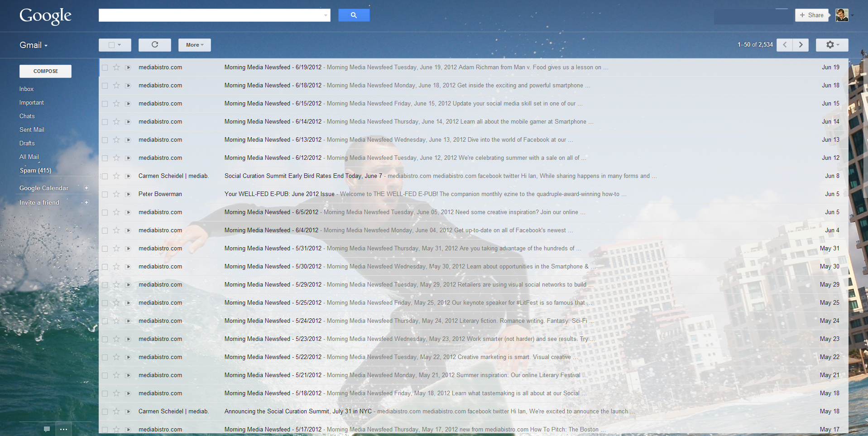868x436 pixels.
Task: Go to the older messages page arrow
Action: (801, 45)
